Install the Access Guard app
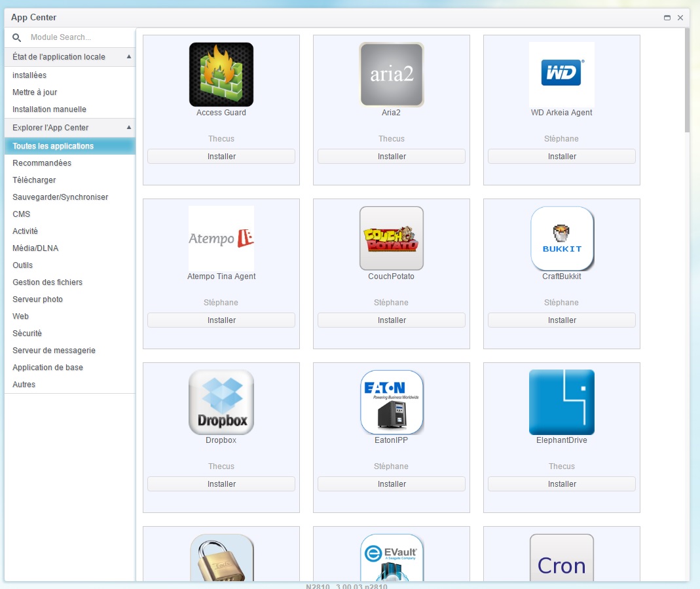Image resolution: width=700 pixels, height=589 pixels. point(221,157)
